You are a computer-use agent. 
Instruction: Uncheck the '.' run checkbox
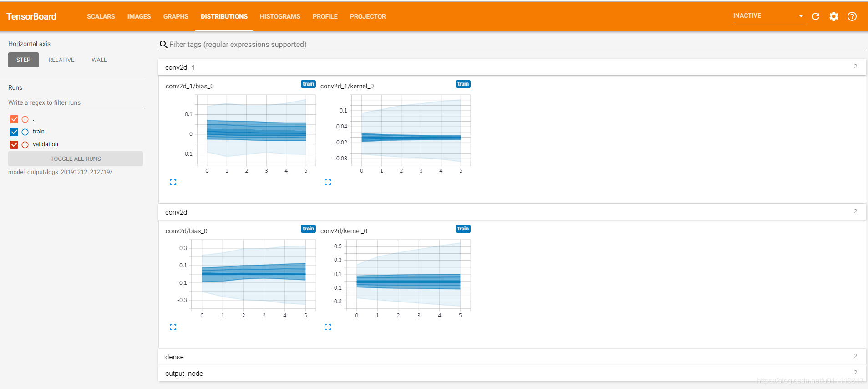14,119
